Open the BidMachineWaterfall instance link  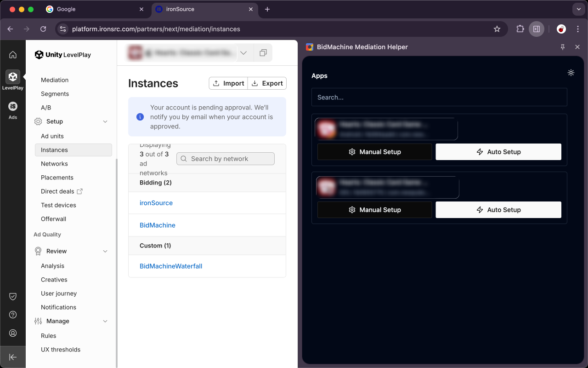click(x=171, y=266)
